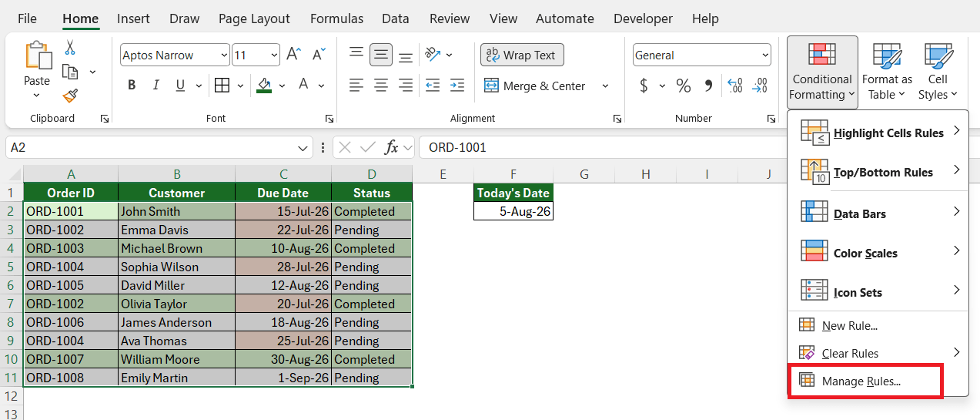Screen dimensions: 980x420
Task: Increase indent icon
Action: tap(457, 86)
